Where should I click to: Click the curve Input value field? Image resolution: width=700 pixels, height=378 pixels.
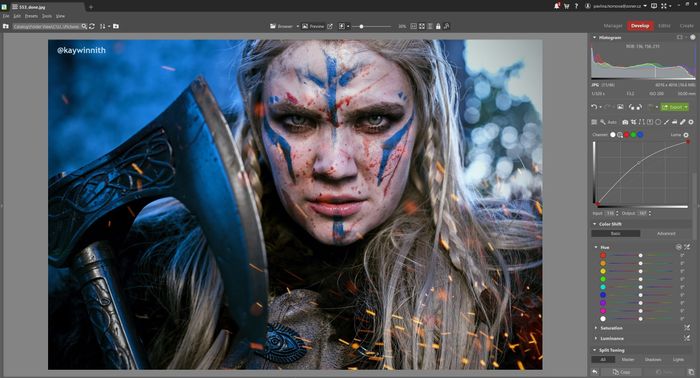pos(610,213)
